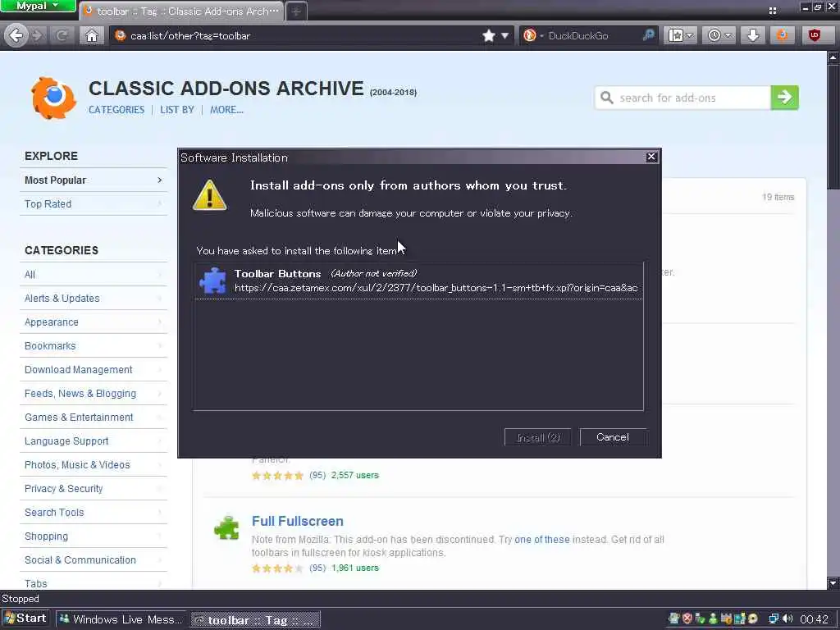Image resolution: width=840 pixels, height=630 pixels.
Task: Click the yellow warning triangle icon
Action: pos(209,195)
